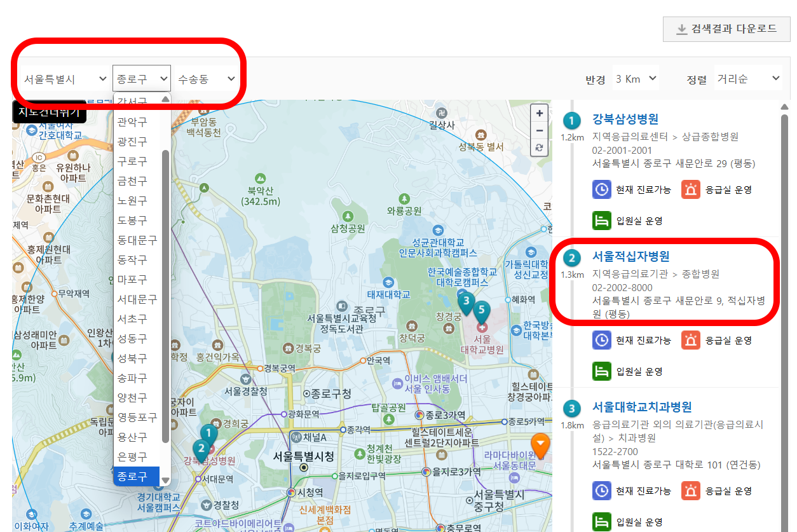797x532 pixels.
Task: Click 입원실 운영 bed icon for 서울적십자병원
Action: [602, 371]
